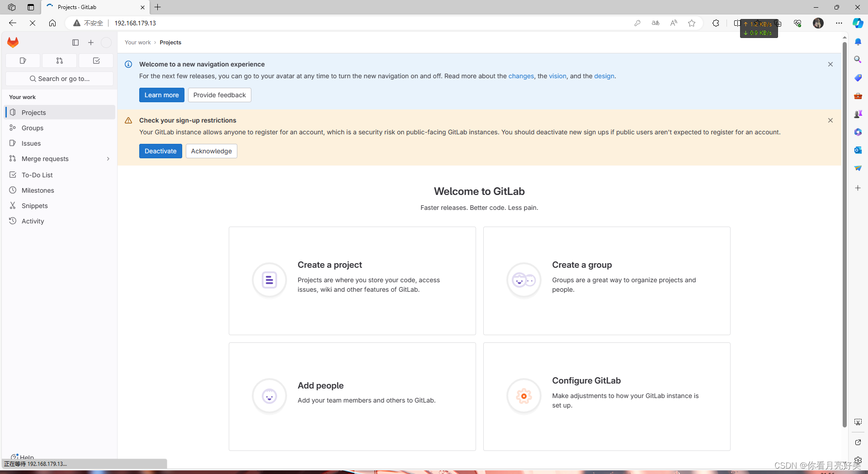
Task: Click Deactivate sign-ups button
Action: 160,151
